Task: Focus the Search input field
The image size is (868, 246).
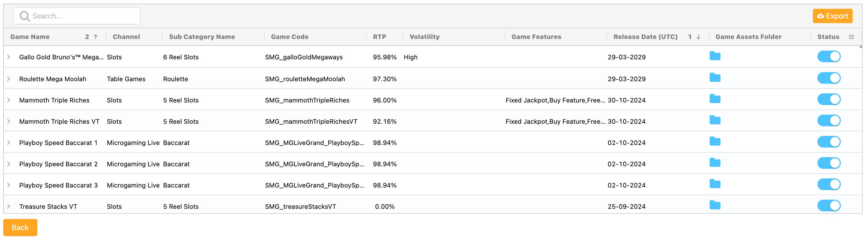Action: (81, 16)
